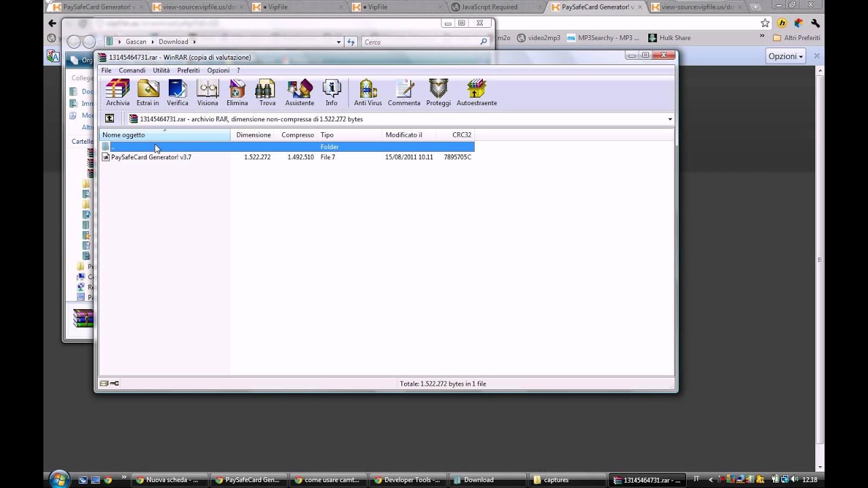Open the Opzioni menu in WinRAR
The image size is (868, 488).
click(218, 70)
